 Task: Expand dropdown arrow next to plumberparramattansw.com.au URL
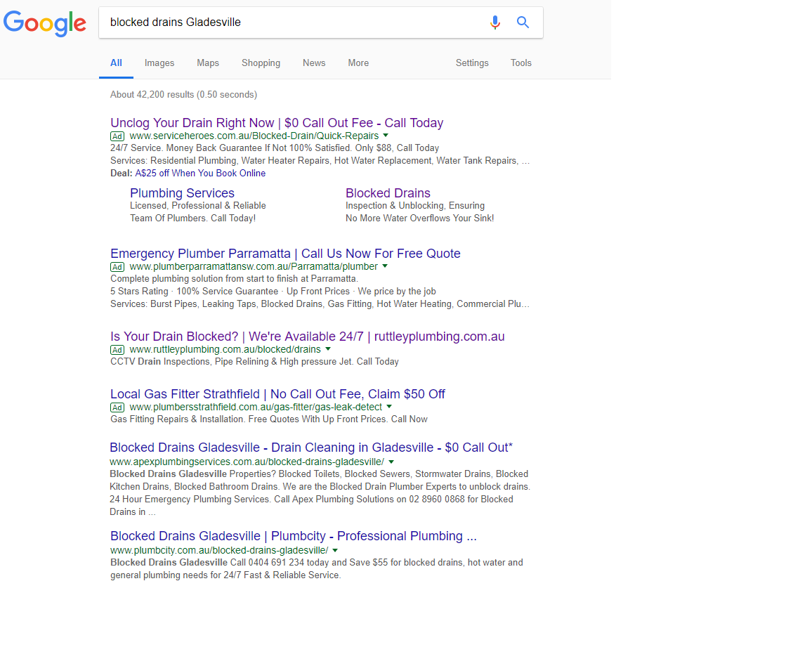385,266
